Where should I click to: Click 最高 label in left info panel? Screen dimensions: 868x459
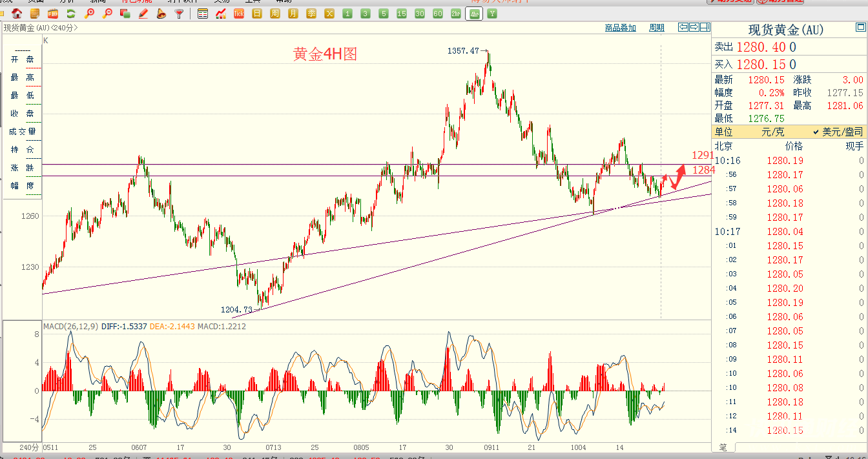[x=23, y=77]
